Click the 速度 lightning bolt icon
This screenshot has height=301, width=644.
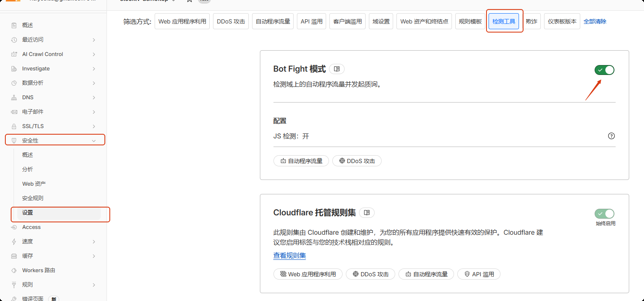14,242
